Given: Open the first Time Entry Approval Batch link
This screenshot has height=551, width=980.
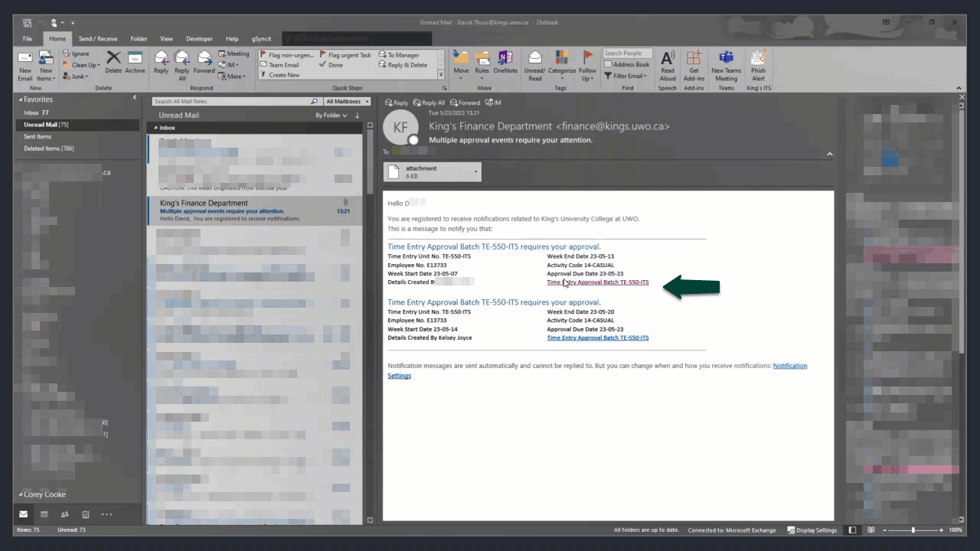Looking at the screenshot, I should (597, 282).
